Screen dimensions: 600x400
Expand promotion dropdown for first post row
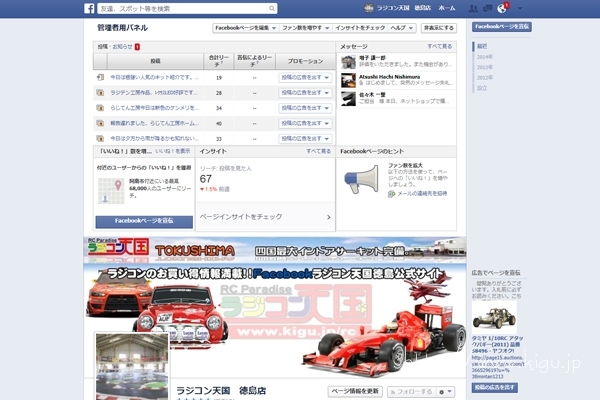pyautogui.click(x=304, y=77)
